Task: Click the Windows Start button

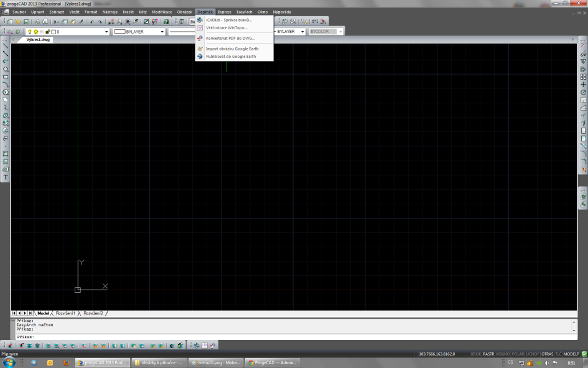Action: tap(9, 362)
